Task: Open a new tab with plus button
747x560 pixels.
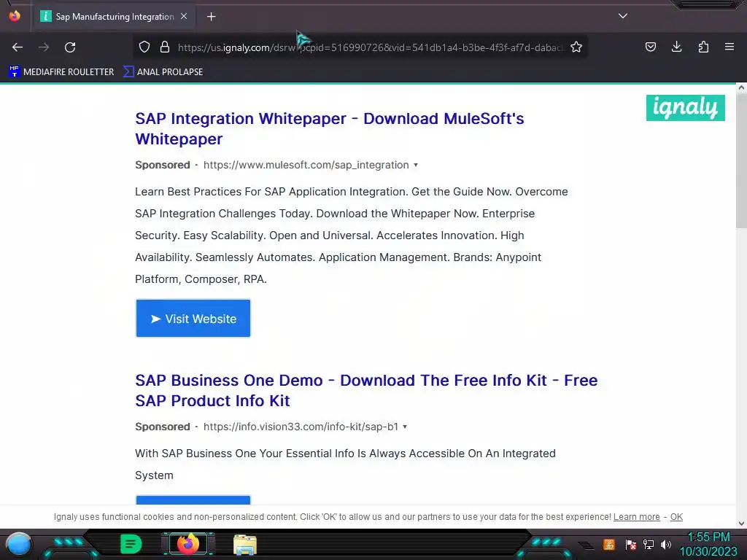Action: (x=211, y=17)
